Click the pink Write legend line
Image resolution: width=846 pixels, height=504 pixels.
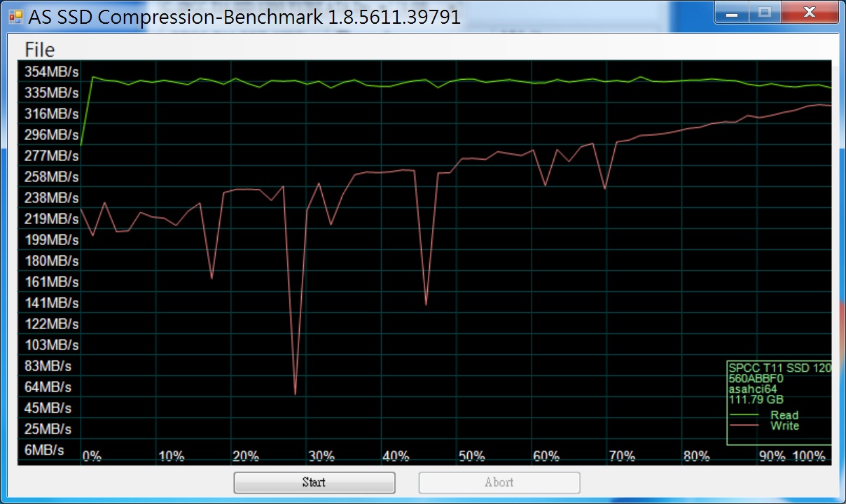(x=744, y=426)
